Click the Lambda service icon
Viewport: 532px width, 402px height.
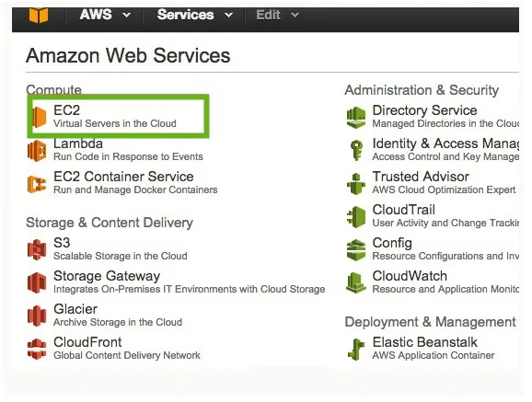(x=37, y=150)
